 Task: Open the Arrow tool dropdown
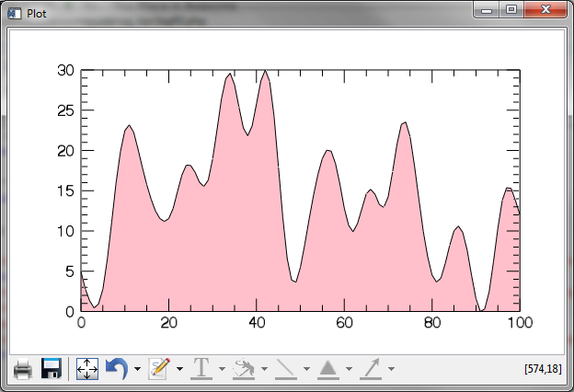[x=391, y=369]
